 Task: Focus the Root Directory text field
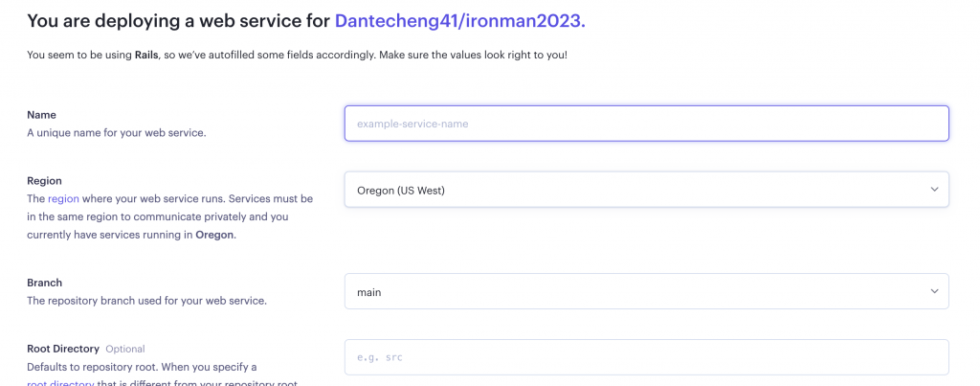click(x=646, y=357)
